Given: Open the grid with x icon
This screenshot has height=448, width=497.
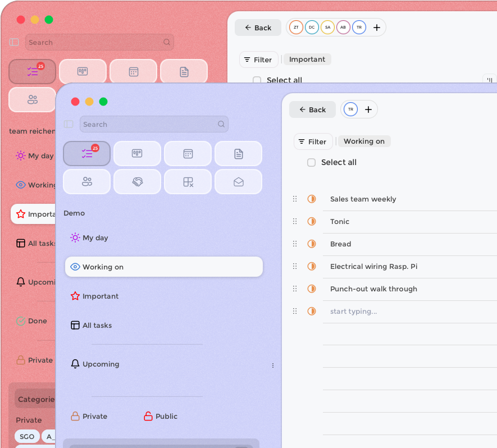Looking at the screenshot, I should point(188,181).
